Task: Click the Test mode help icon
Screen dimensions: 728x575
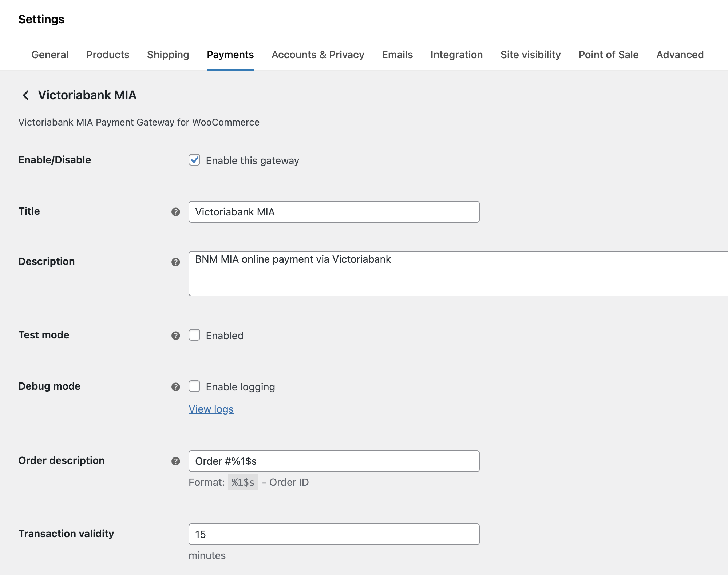Action: pyautogui.click(x=176, y=335)
